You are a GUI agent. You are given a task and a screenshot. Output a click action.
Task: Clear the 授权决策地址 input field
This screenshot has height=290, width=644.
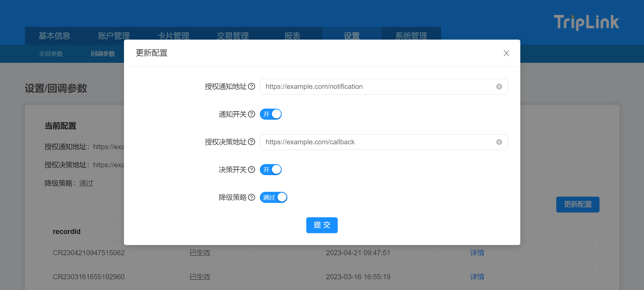tap(499, 142)
